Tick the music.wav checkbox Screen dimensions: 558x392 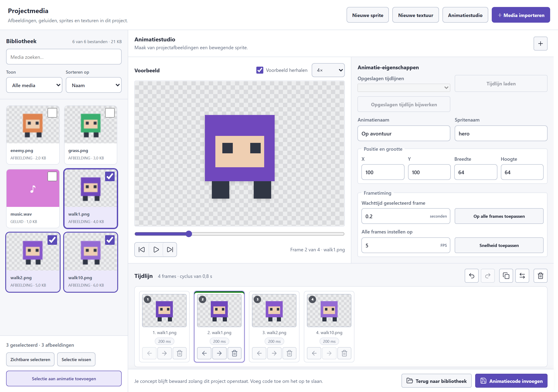click(x=52, y=176)
